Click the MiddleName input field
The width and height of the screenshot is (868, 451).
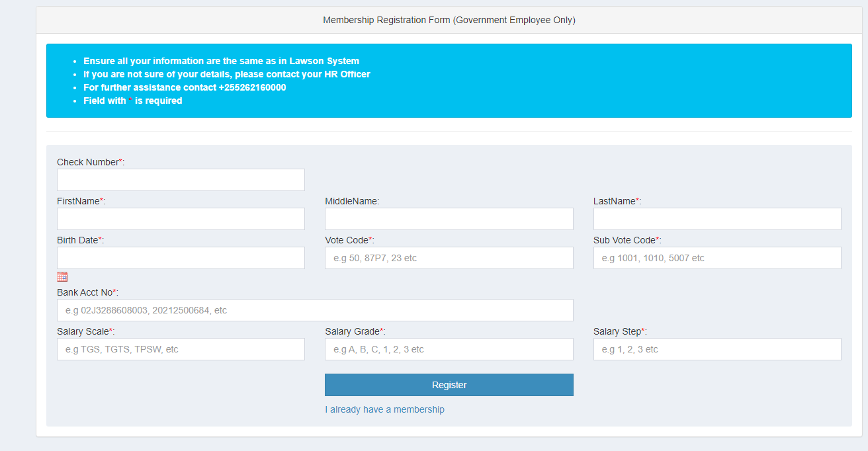coord(449,218)
